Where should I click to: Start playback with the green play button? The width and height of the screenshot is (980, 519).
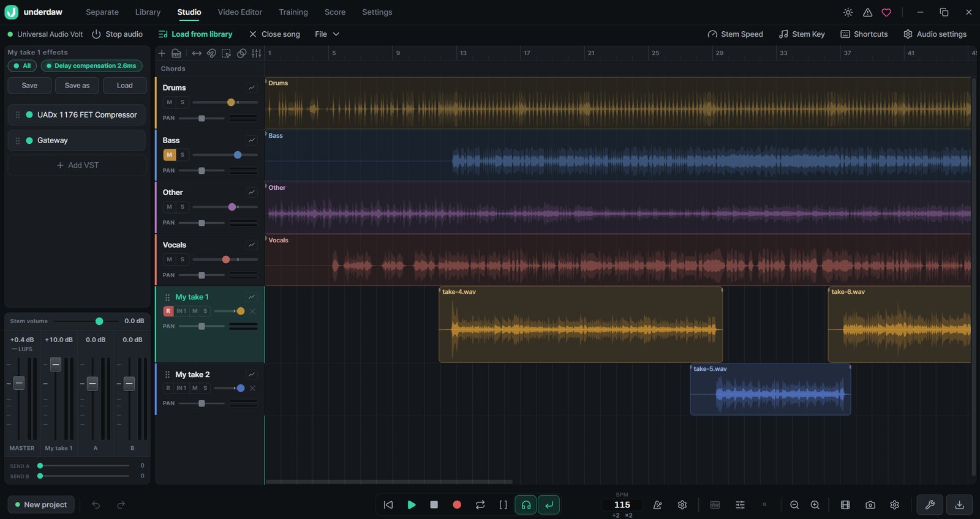(412, 505)
